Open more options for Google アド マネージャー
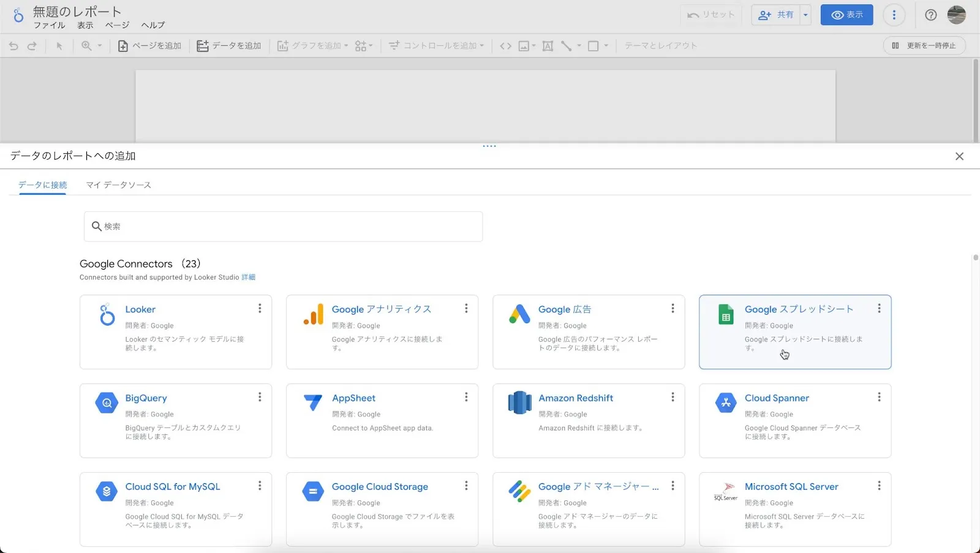The width and height of the screenshot is (980, 553). coord(673,486)
